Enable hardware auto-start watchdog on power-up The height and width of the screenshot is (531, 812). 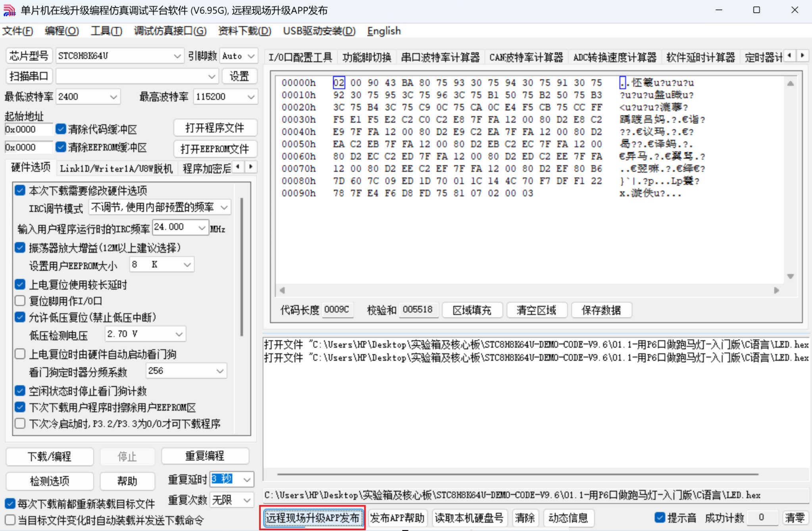(20, 354)
